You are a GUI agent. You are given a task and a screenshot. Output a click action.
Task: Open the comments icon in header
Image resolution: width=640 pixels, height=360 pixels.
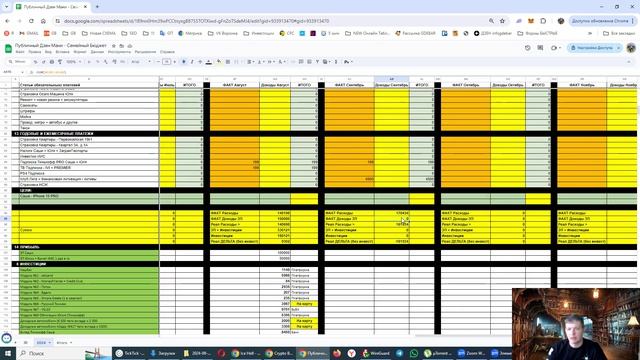(x=540, y=48)
